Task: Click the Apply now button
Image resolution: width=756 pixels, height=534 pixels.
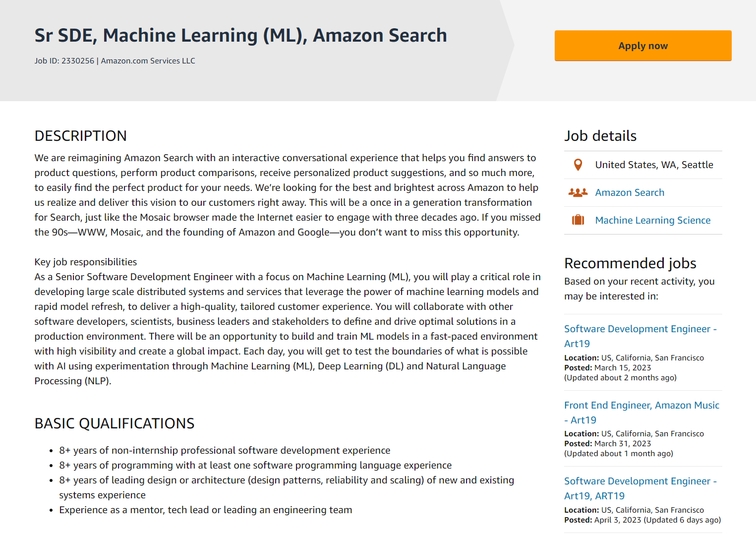Action: pyautogui.click(x=642, y=46)
